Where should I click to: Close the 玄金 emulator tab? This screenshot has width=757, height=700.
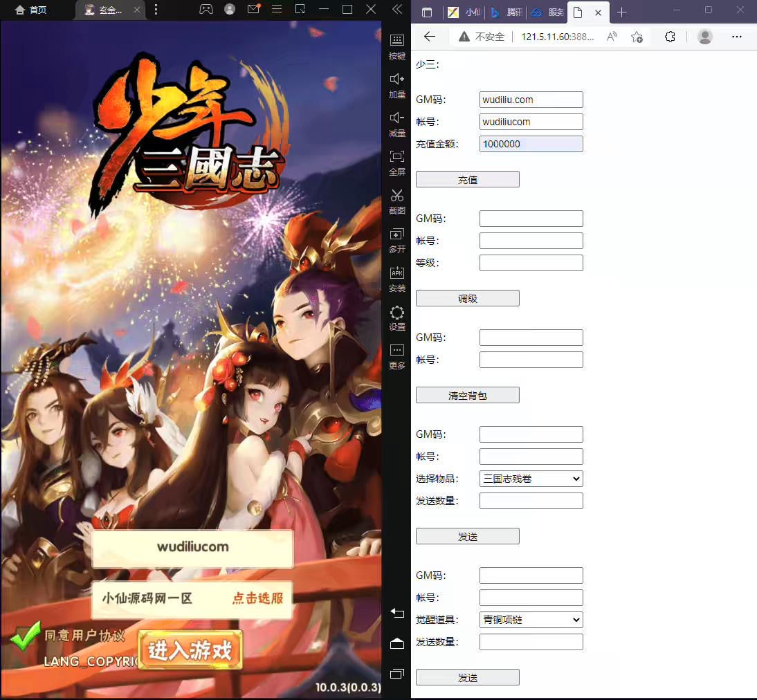click(x=137, y=10)
